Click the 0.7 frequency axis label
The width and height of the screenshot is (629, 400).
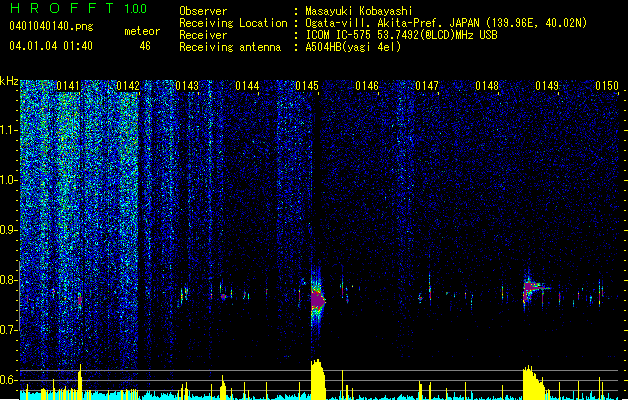(x=8, y=330)
